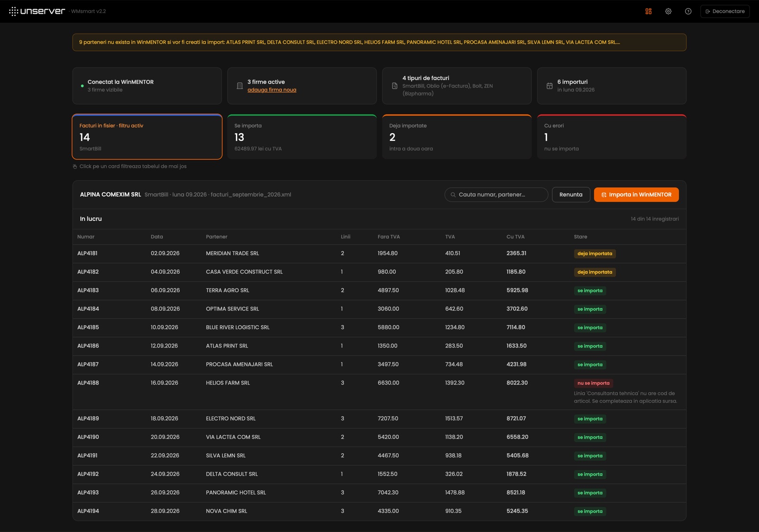Click the WMsmart v2.2 version label

pyautogui.click(x=88, y=11)
